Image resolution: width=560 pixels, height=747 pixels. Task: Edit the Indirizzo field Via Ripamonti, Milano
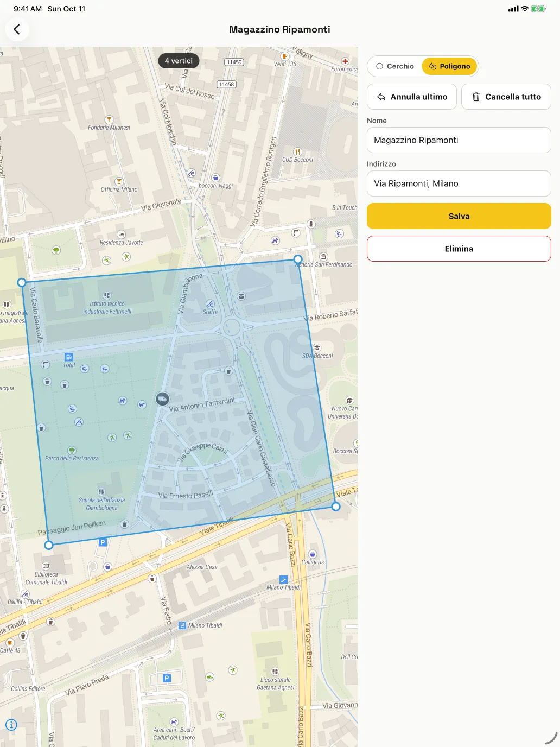click(x=459, y=183)
